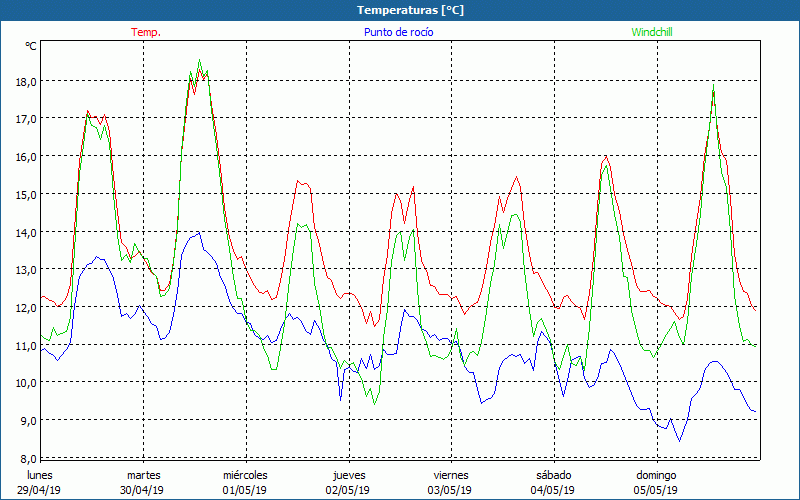Click the 29/04/19 date label
The width and height of the screenshot is (800, 500).
[x=39, y=490]
